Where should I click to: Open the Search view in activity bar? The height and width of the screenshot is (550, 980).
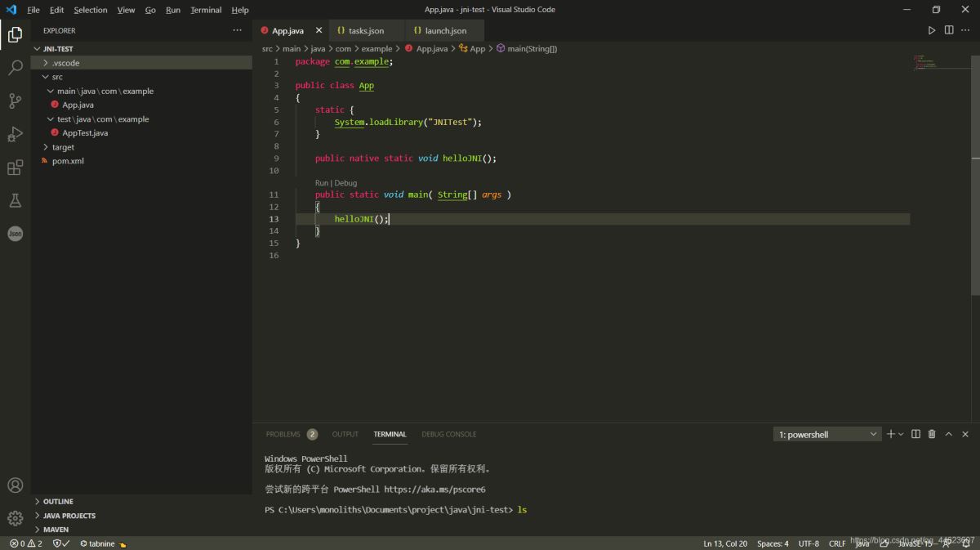pyautogui.click(x=15, y=68)
